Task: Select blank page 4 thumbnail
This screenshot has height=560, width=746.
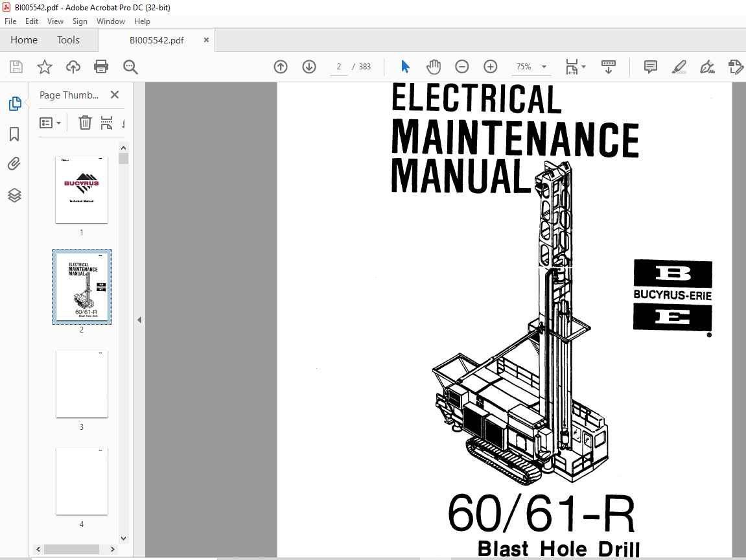Action: pos(82,481)
